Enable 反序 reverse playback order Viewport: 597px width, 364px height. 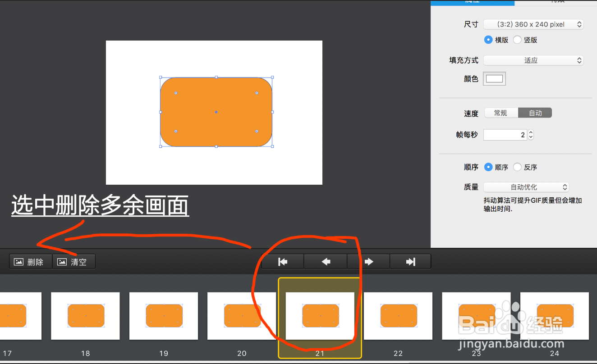(517, 167)
